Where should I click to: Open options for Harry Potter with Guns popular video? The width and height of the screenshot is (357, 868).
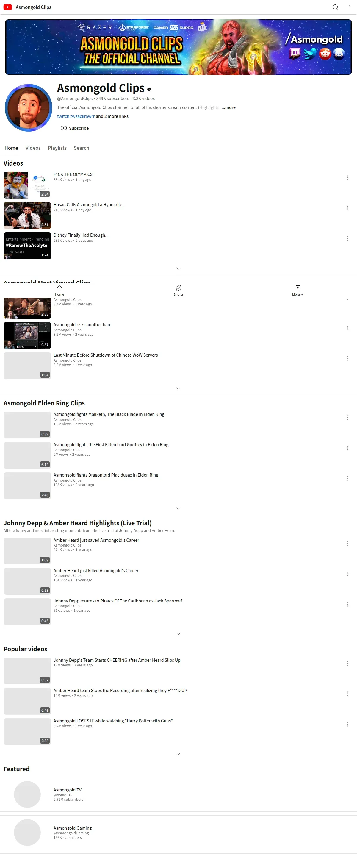(347, 724)
